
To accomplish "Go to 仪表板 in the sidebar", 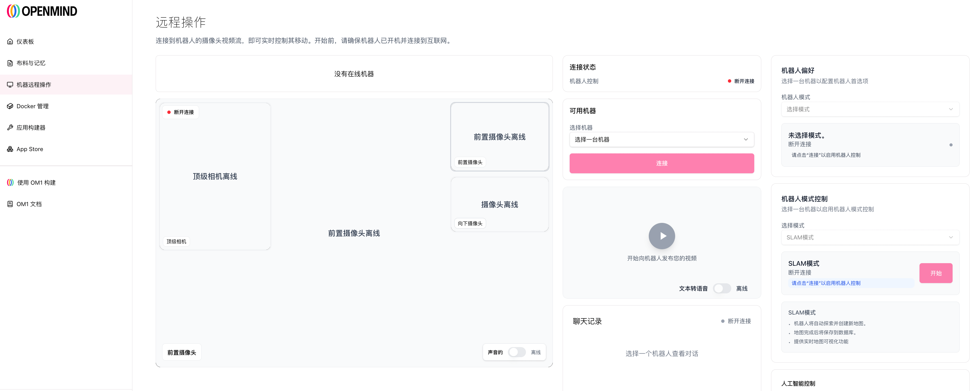I will [x=25, y=41].
